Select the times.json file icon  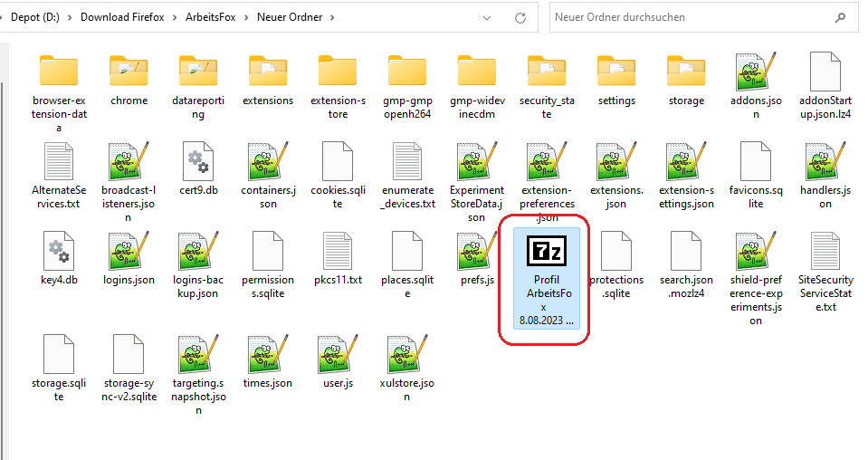(268, 354)
